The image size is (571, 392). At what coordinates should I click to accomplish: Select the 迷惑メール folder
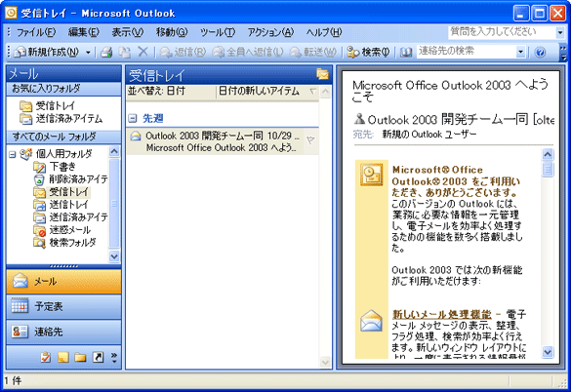pyautogui.click(x=70, y=230)
